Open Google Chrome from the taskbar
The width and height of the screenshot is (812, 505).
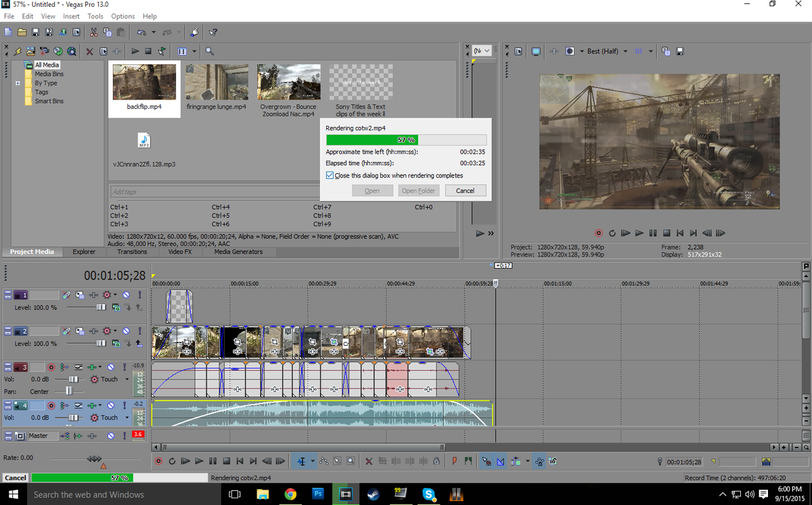point(290,494)
